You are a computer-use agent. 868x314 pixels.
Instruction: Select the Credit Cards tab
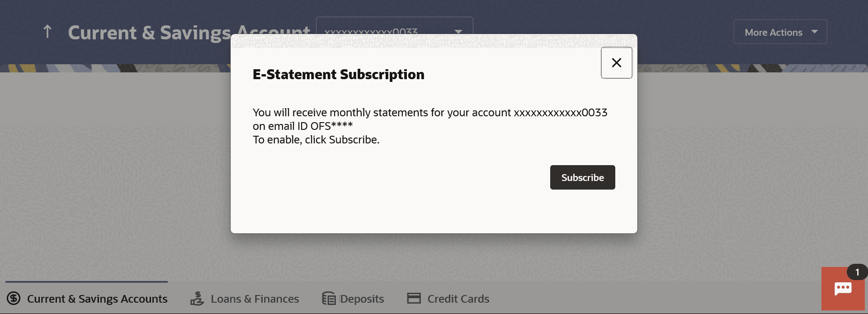[x=458, y=299]
